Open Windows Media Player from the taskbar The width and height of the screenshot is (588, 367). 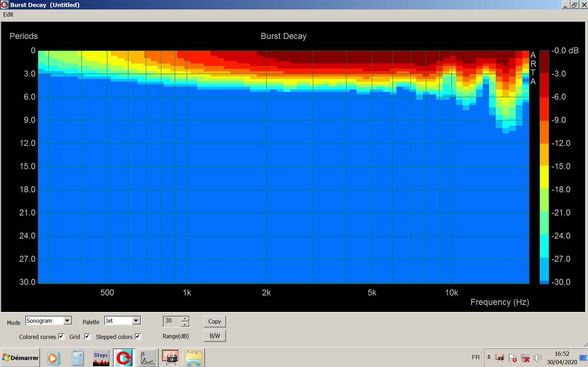pyautogui.click(x=53, y=358)
